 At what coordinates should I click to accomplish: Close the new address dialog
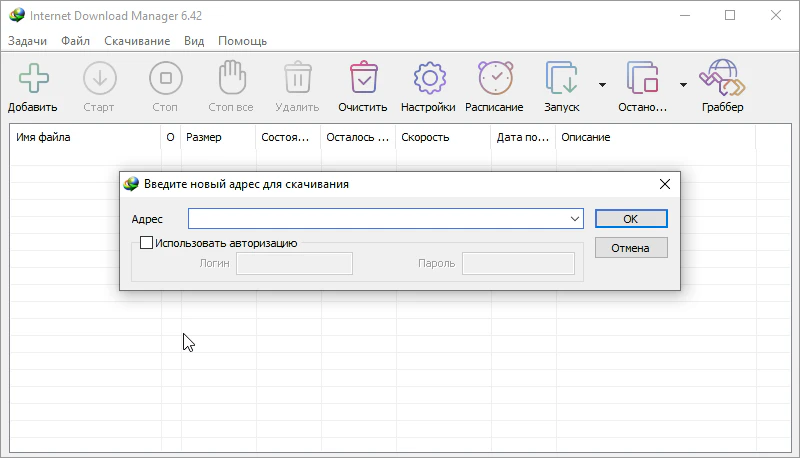tap(663, 184)
